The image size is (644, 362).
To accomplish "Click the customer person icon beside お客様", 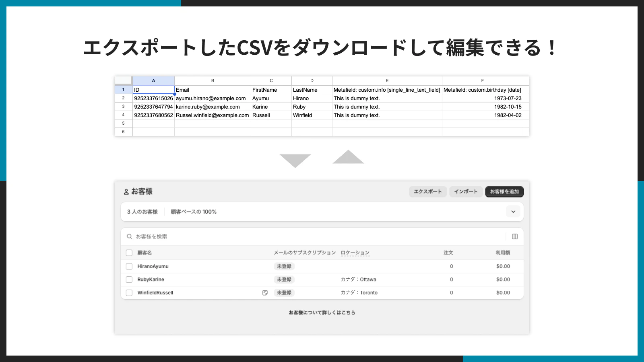I will click(126, 192).
